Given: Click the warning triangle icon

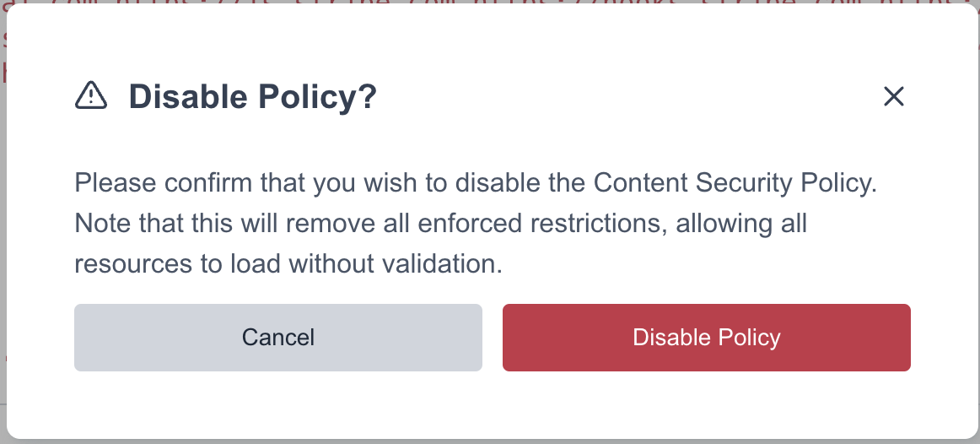Looking at the screenshot, I should pos(91,96).
